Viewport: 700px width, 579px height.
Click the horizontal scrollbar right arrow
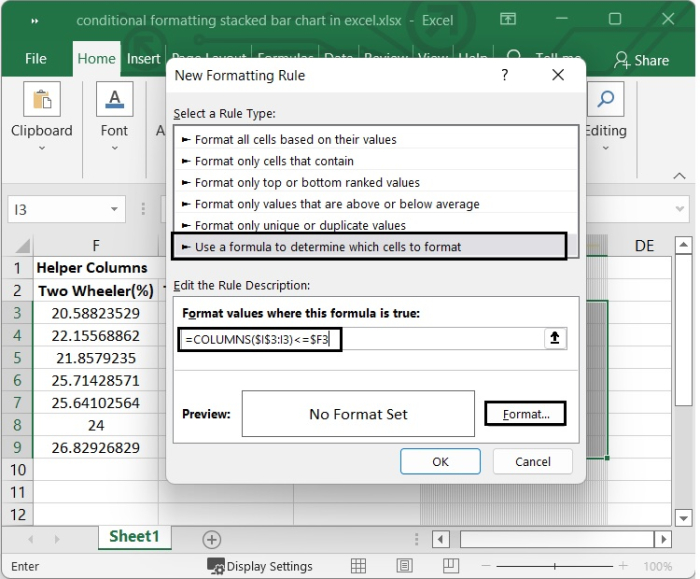point(663,539)
